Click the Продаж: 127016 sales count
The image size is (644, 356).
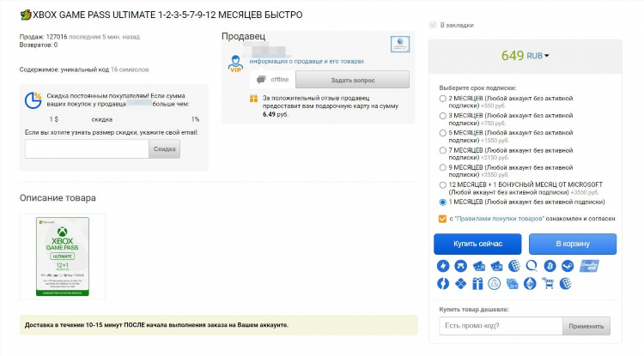click(43, 37)
